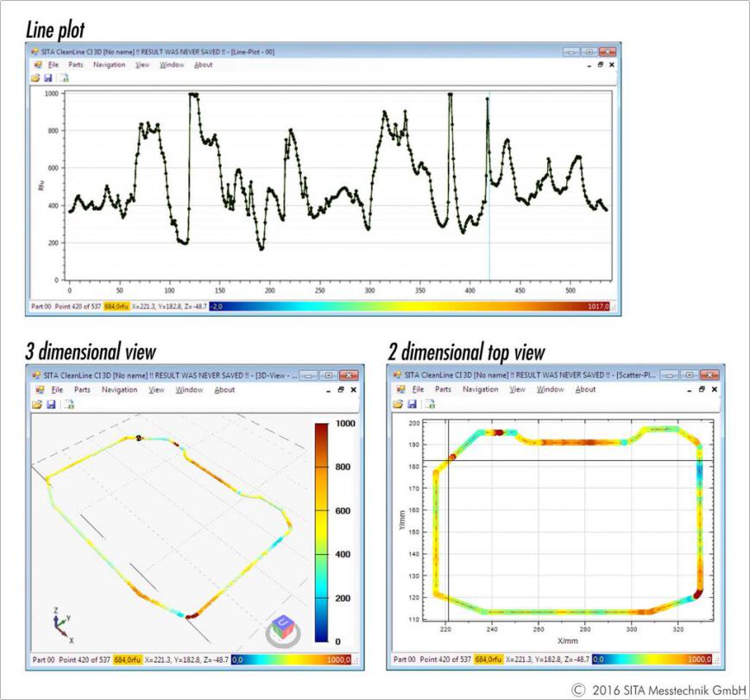The image size is (750, 700).
Task: Click the Open folder icon in Line-Plot window
Action: (36, 78)
